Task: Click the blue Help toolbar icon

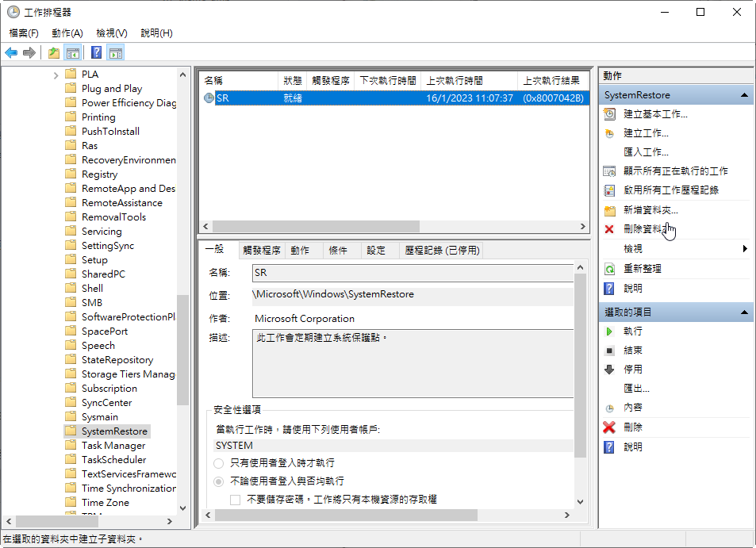Action: click(x=97, y=52)
